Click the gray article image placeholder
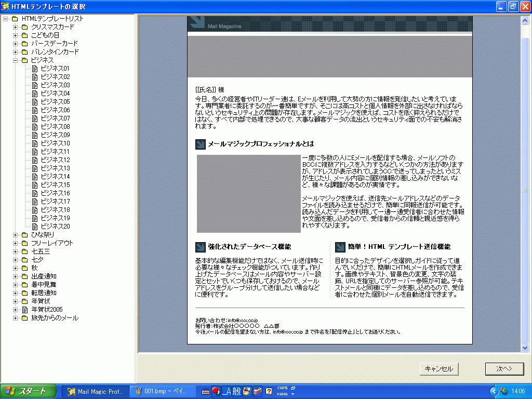The width and height of the screenshot is (532, 399). pyautogui.click(x=248, y=194)
